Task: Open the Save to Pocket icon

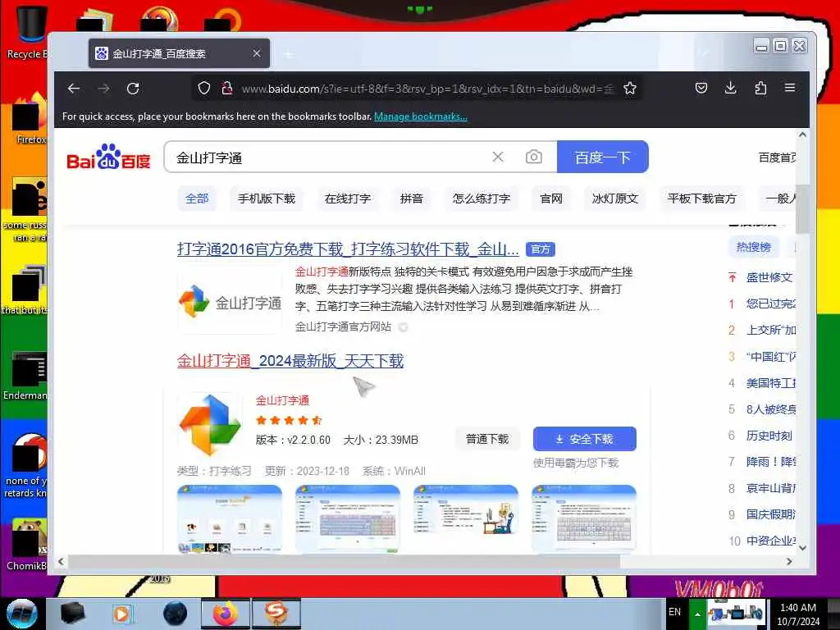Action: (701, 88)
